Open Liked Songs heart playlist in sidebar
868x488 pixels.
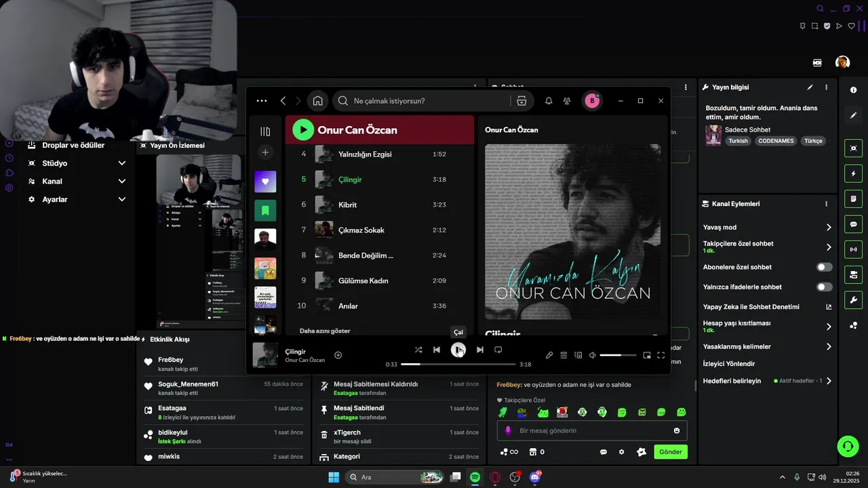click(x=265, y=182)
